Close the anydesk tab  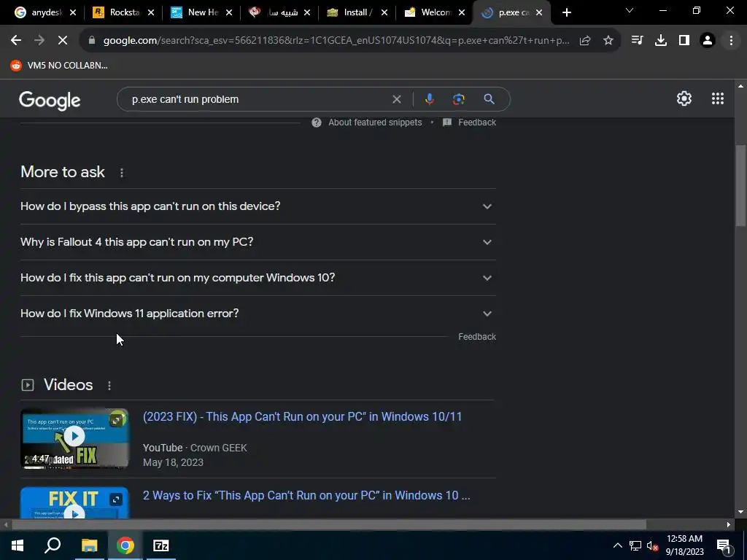[x=73, y=13]
